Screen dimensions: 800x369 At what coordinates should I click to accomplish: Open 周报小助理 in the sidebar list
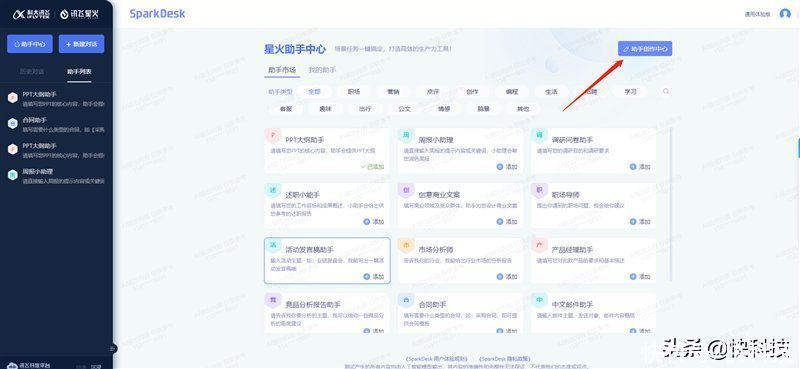[x=56, y=176]
